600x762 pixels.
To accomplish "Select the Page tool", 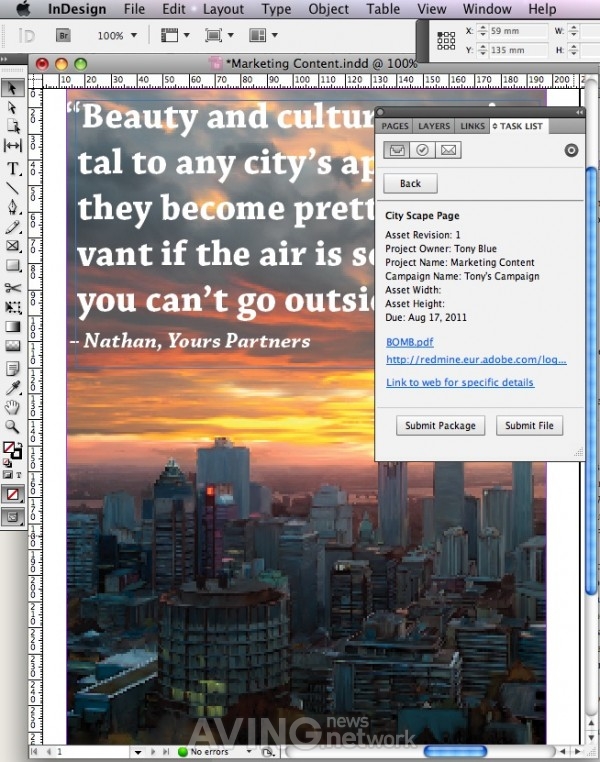I will coord(13,126).
